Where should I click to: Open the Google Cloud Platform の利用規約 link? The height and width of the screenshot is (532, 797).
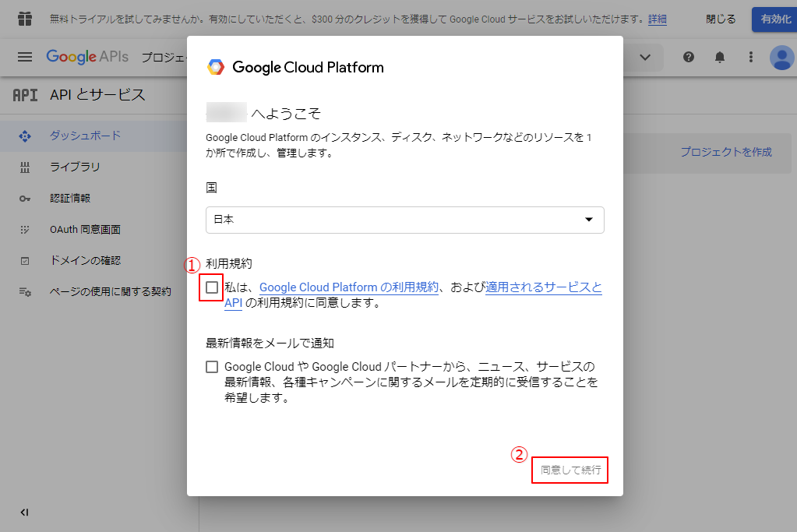click(349, 287)
